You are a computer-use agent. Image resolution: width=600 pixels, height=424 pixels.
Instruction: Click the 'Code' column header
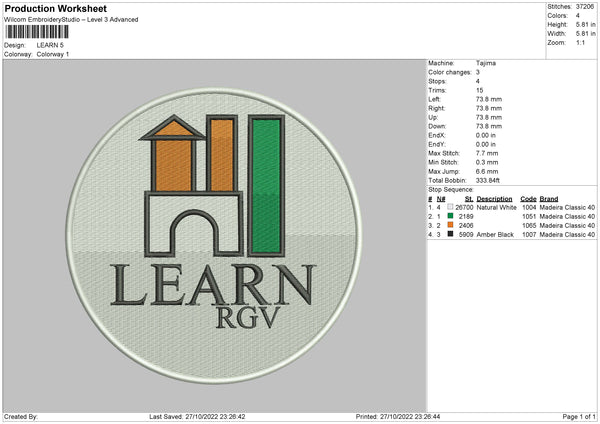528,199
